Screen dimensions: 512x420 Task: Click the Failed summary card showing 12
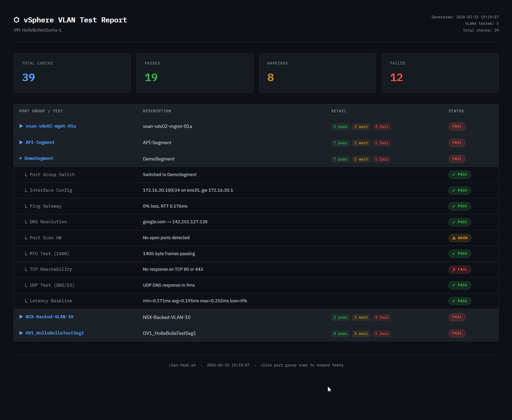point(440,73)
